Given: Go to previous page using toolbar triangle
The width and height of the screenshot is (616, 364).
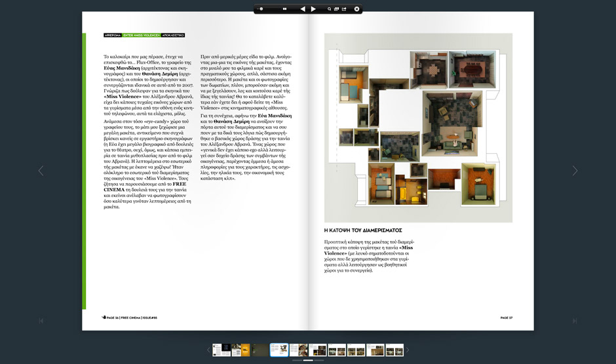Looking at the screenshot, I should point(303,9).
